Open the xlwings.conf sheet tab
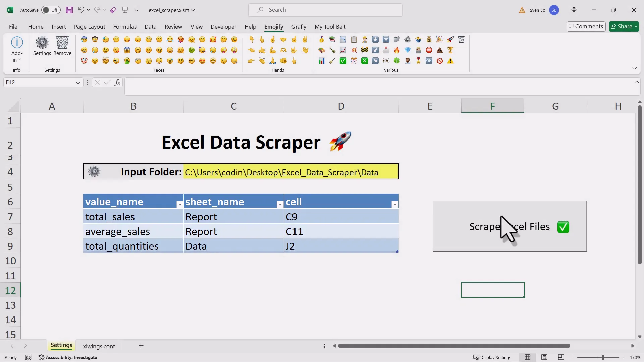The image size is (644, 362). point(99,346)
